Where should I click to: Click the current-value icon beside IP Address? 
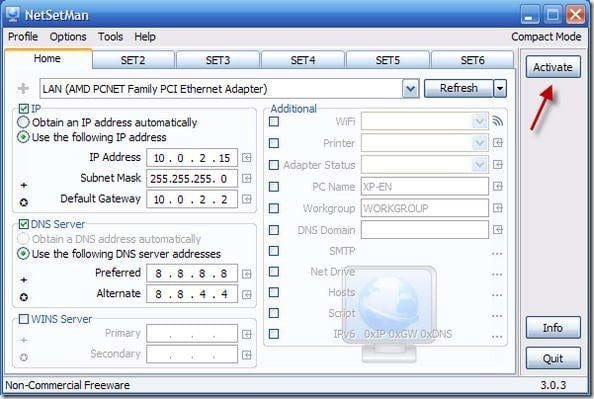point(247,158)
